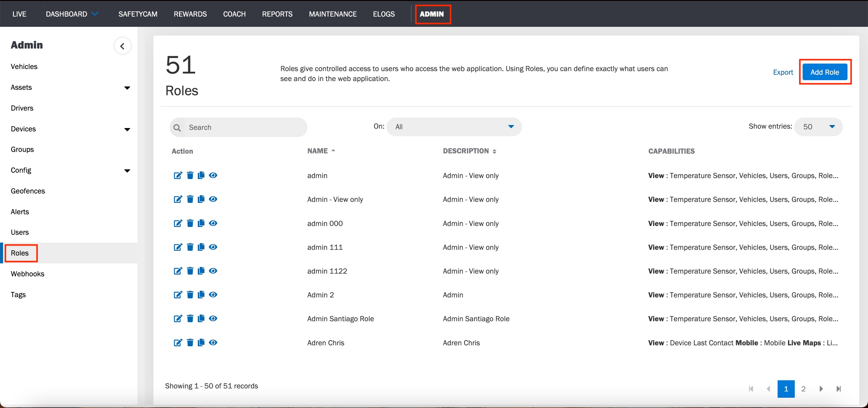Switch to the Maintenance tab
The width and height of the screenshot is (868, 408).
332,14
